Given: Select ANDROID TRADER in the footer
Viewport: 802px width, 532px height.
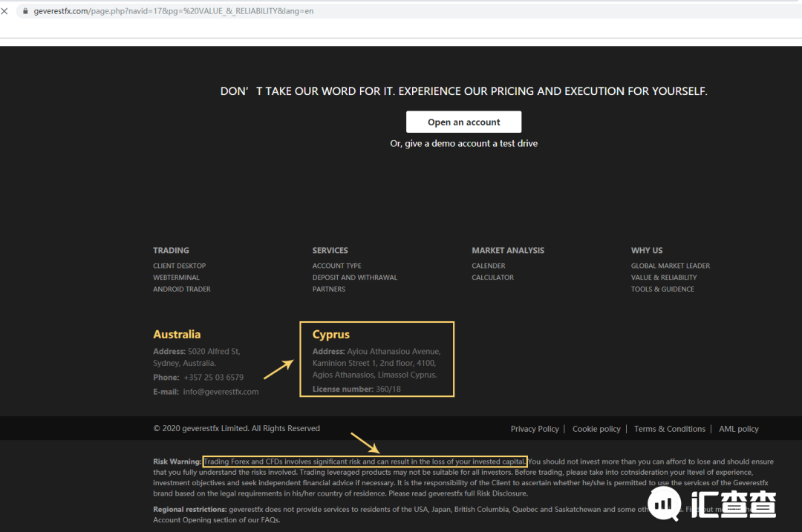Looking at the screenshot, I should coord(182,289).
